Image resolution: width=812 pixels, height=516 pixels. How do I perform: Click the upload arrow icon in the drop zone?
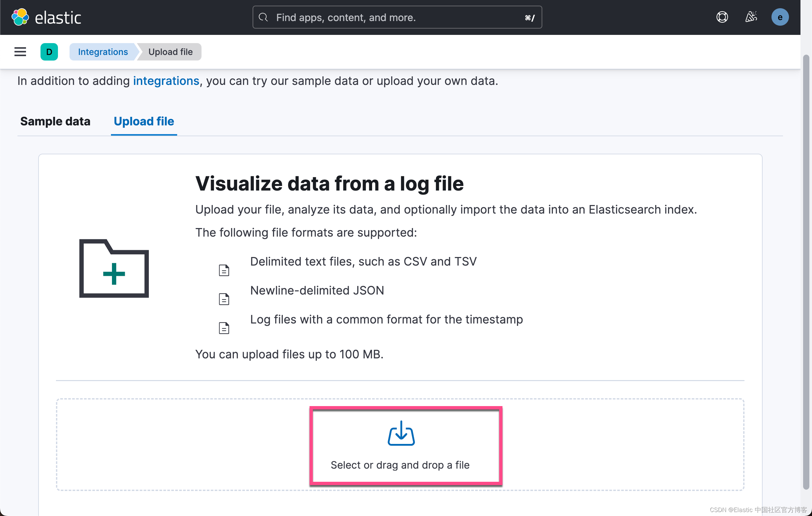(x=401, y=434)
